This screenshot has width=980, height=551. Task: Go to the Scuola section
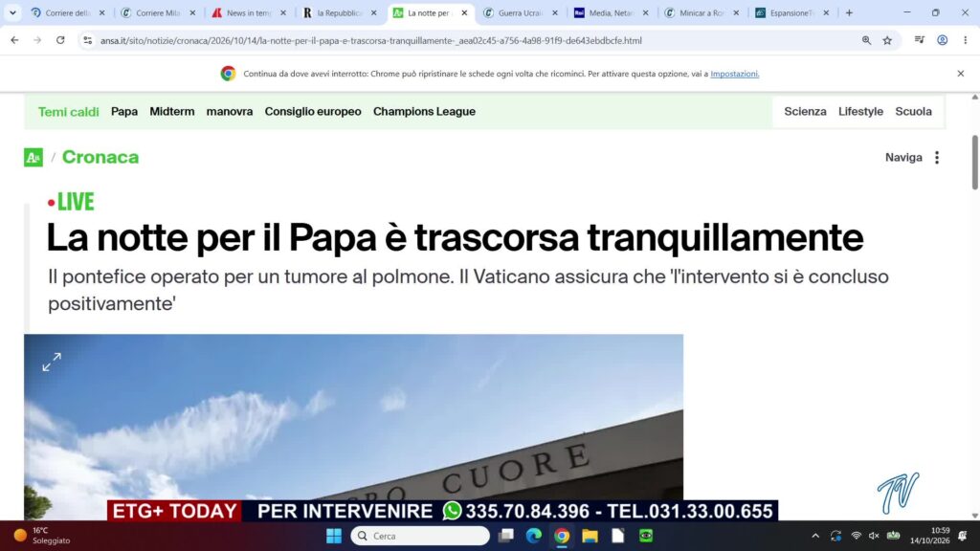tap(913, 111)
